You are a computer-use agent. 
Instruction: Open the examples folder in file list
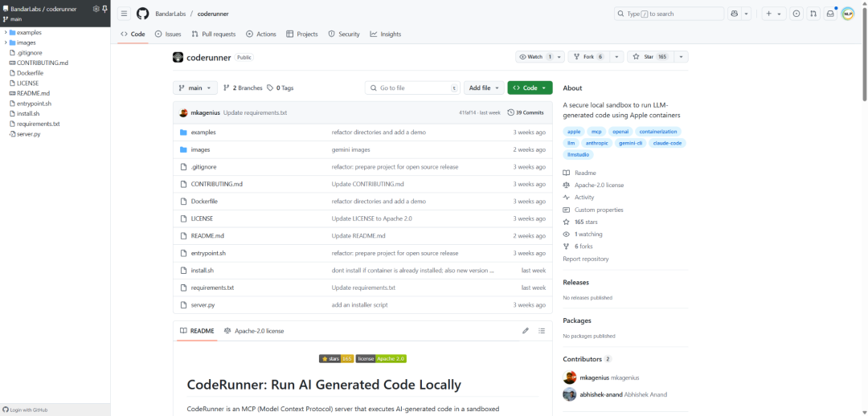coord(203,133)
